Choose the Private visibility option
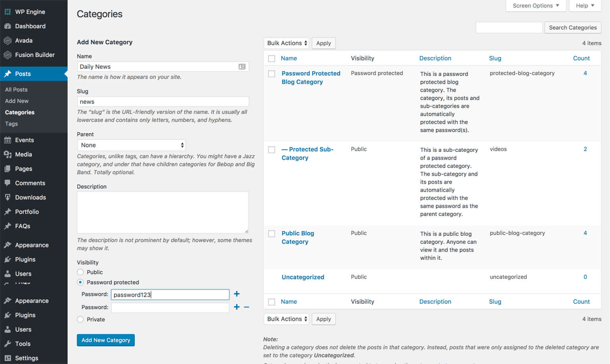The image size is (610, 364). click(x=80, y=319)
